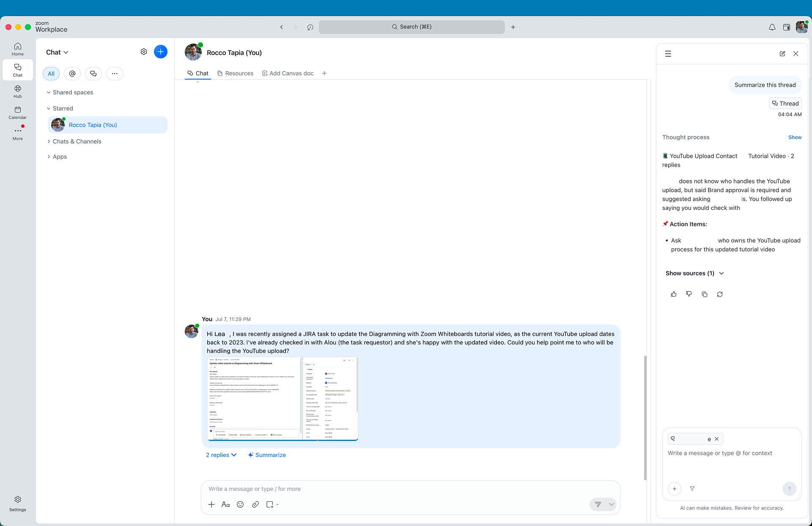Select the mentions filter chip

click(x=72, y=74)
